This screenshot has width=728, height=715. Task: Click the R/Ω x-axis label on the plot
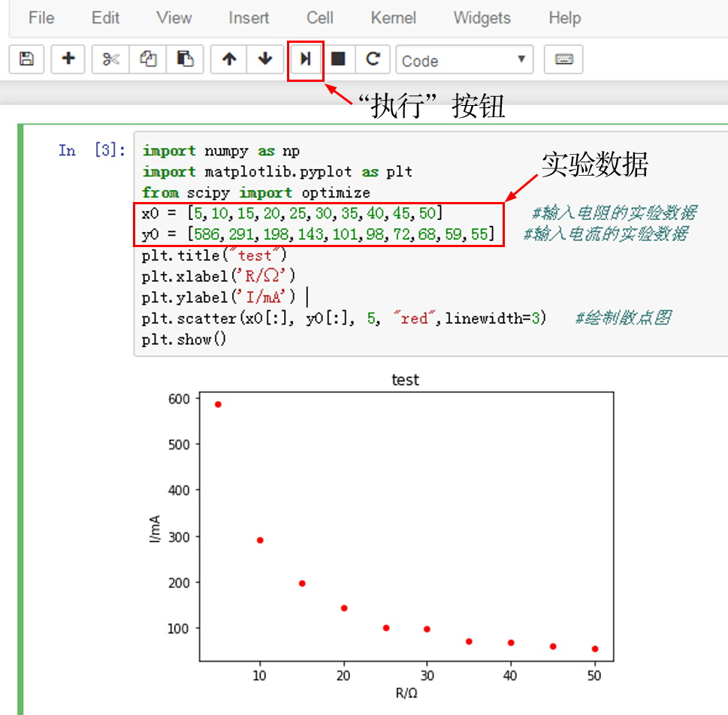[406, 693]
